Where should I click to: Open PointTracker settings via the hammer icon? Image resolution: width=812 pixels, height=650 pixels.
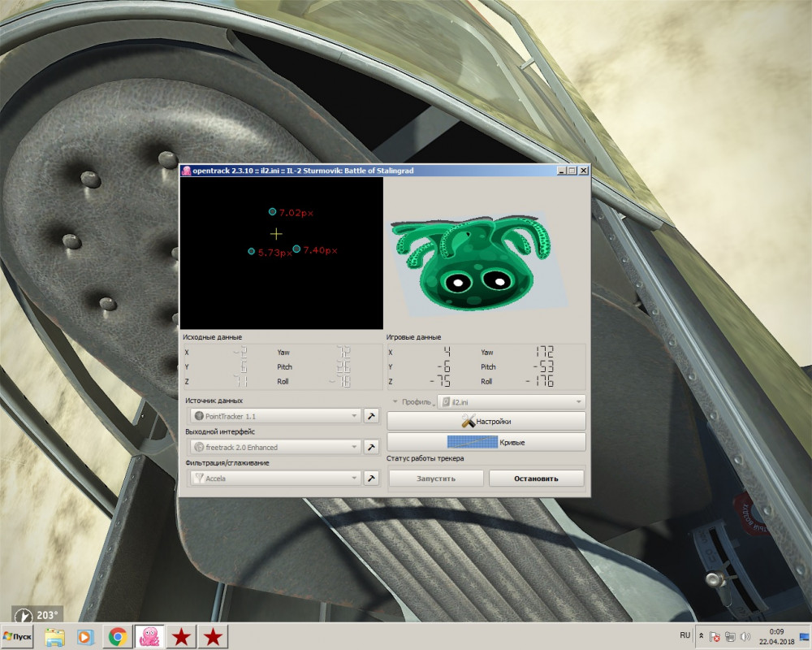(x=371, y=416)
